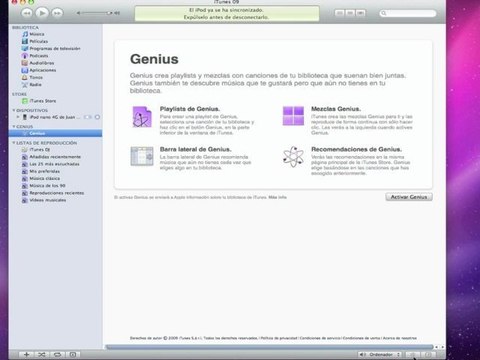The image size is (480, 360).
Task: Click Activar Genius button
Action: (409, 197)
